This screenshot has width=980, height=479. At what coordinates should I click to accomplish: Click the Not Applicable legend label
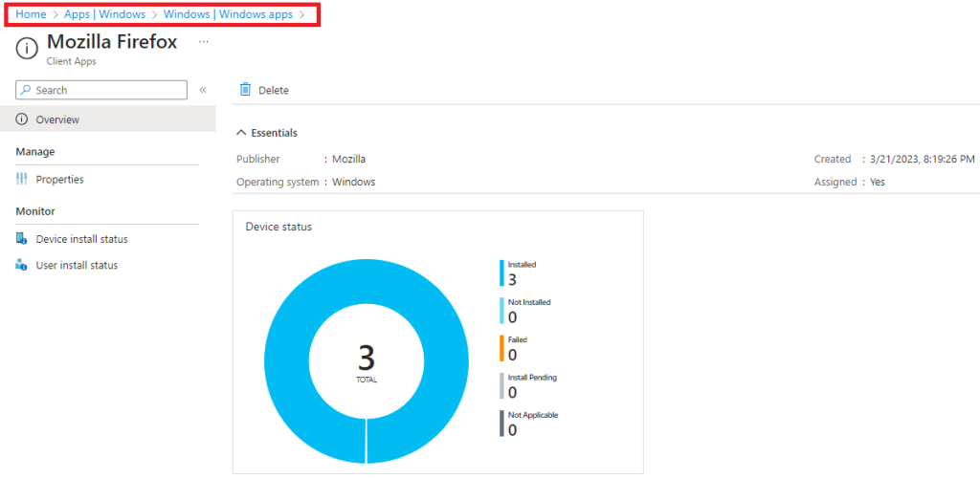533,415
